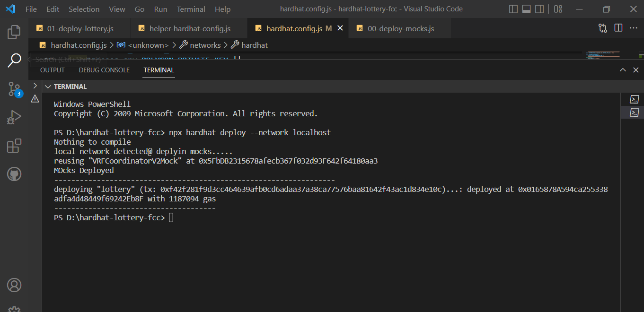Open the Terminal menu
This screenshot has height=312, width=644.
[x=191, y=9]
